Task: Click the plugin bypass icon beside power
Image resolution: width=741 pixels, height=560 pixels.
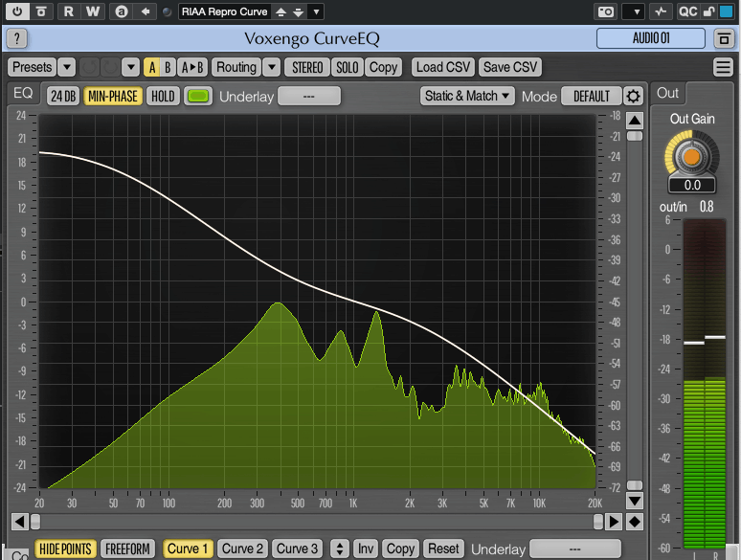Action: 41,11
